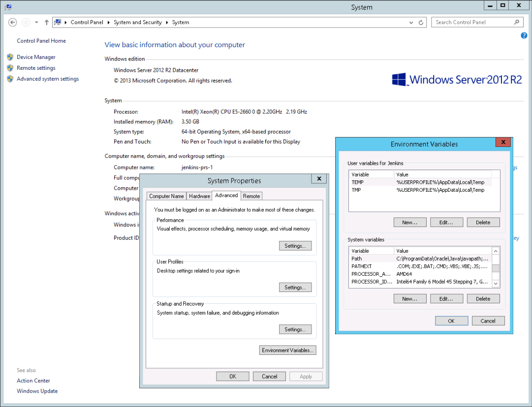Click the Remote settings shield icon
This screenshot has height=407, width=532.
[10, 68]
